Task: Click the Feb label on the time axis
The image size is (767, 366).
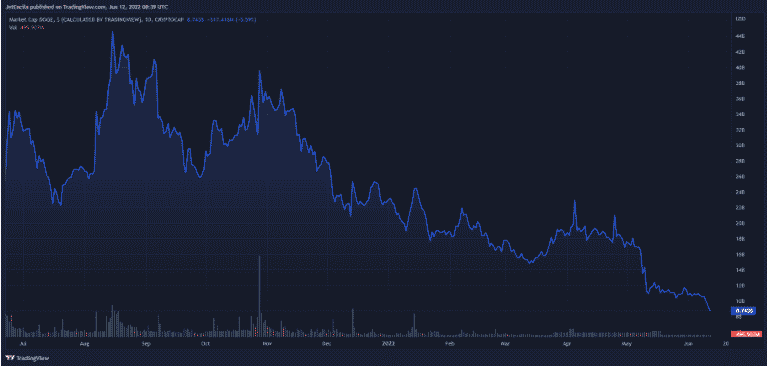Action: [451, 344]
